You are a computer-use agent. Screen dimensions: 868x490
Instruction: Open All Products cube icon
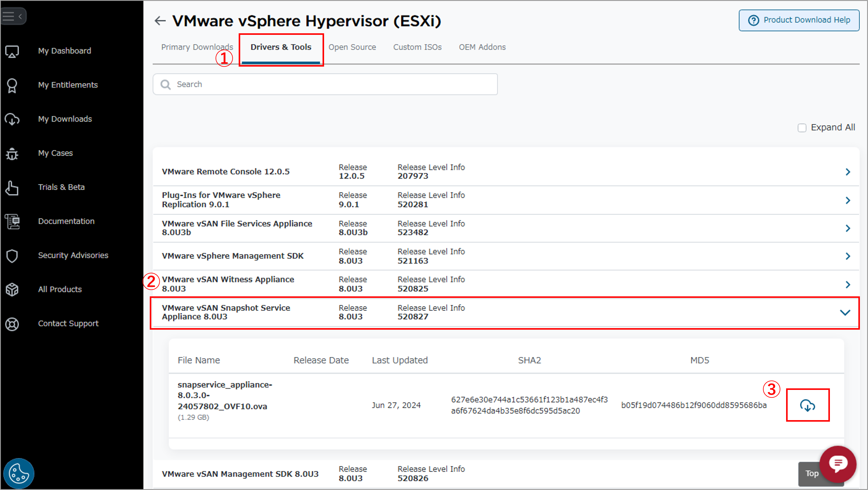[12, 290]
